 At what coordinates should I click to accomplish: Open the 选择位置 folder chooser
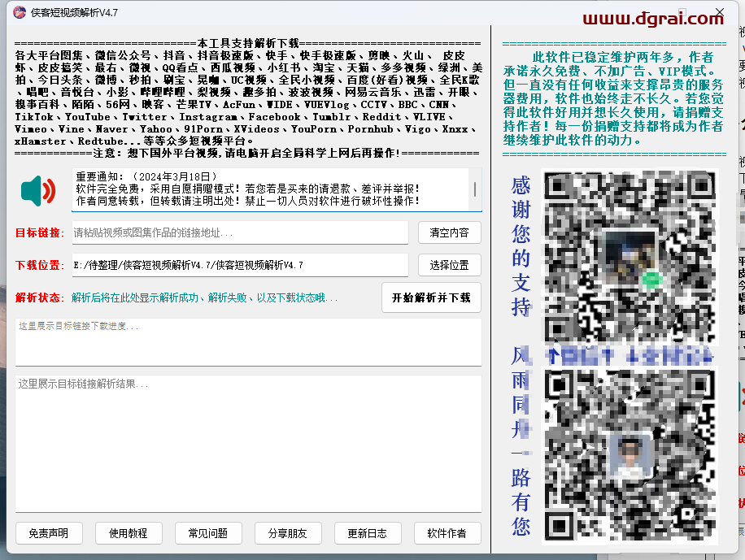point(449,265)
